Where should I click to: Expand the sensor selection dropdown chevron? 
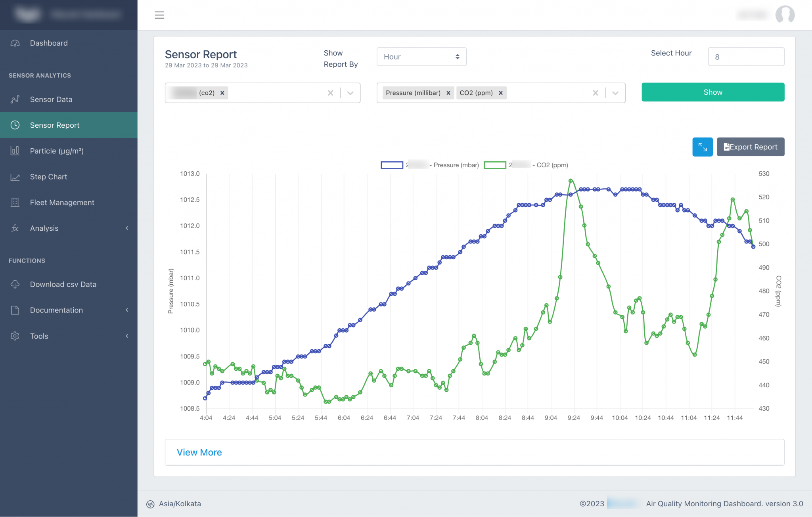350,93
